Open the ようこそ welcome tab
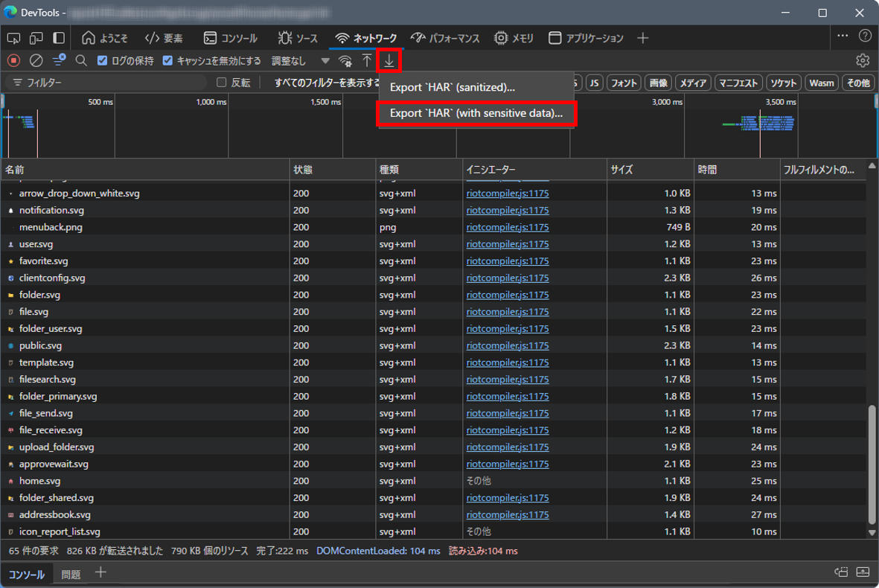The image size is (879, 588). tap(105, 38)
